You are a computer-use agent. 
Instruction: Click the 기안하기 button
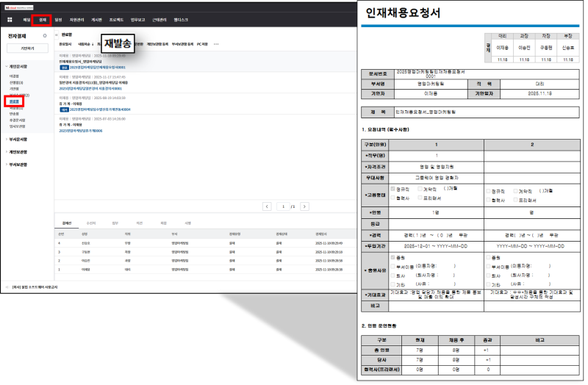coord(27,48)
